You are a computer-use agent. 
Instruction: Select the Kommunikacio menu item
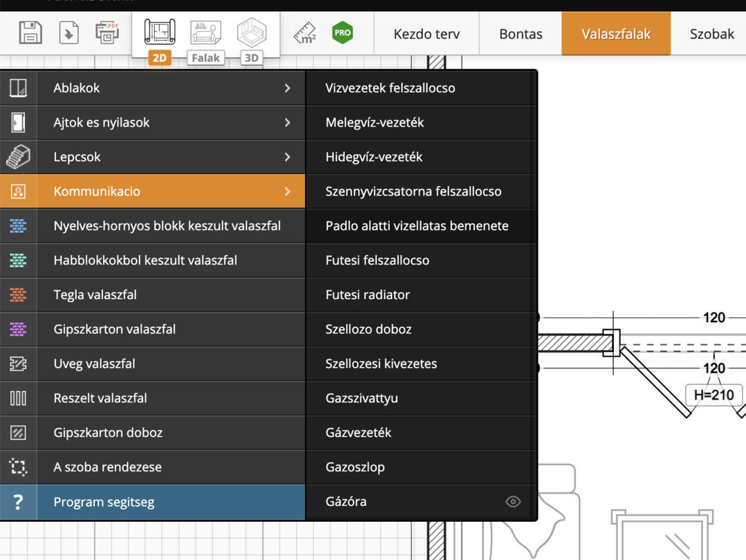tap(152, 192)
